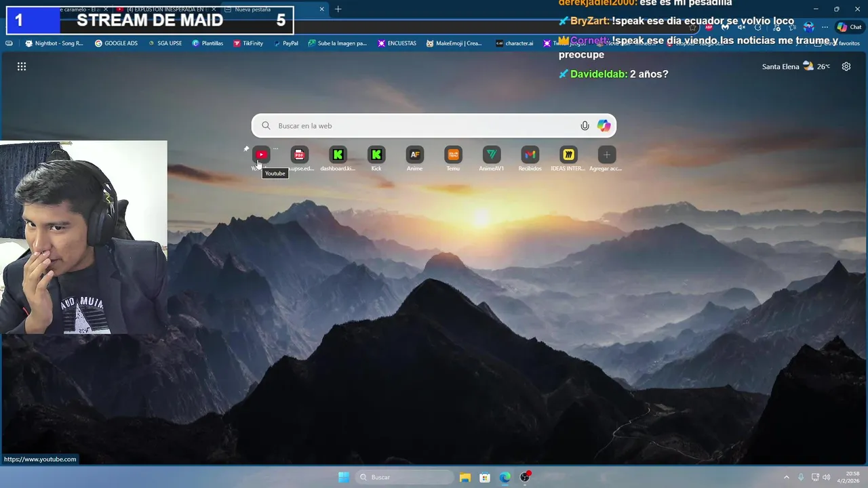Open the Youtube quick link tile
The width and height of the screenshot is (868, 488).
261,155
